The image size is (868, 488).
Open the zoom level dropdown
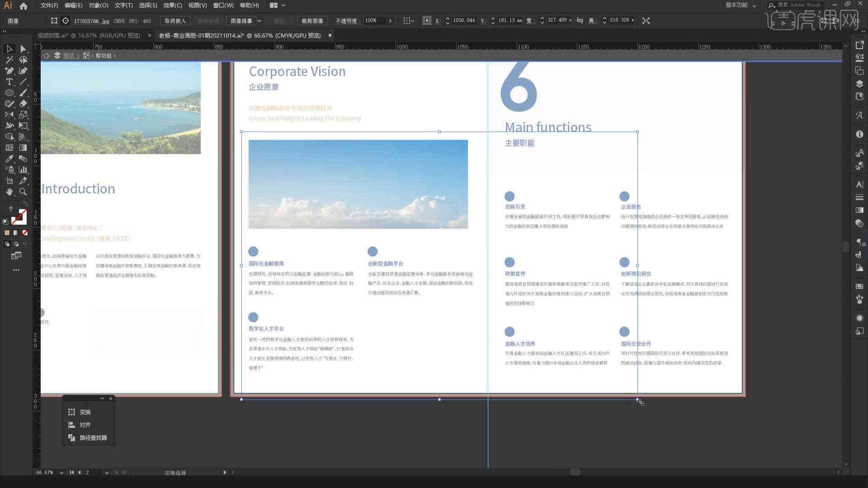pos(61,473)
